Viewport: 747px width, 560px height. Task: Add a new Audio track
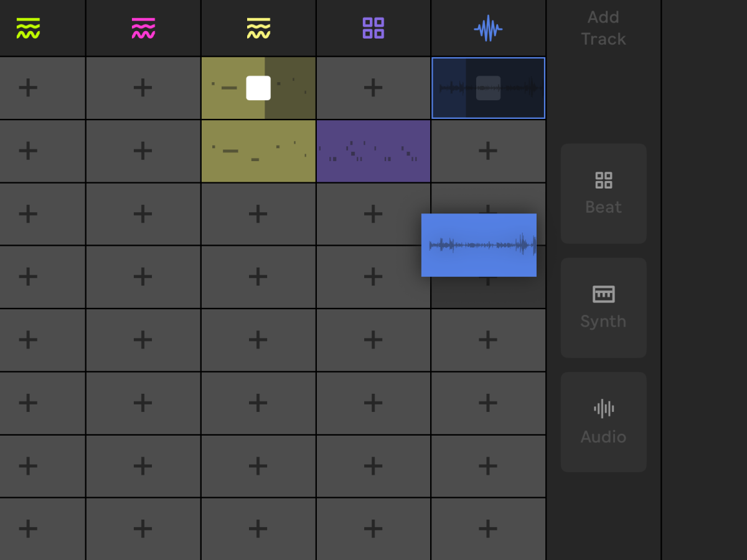(603, 422)
